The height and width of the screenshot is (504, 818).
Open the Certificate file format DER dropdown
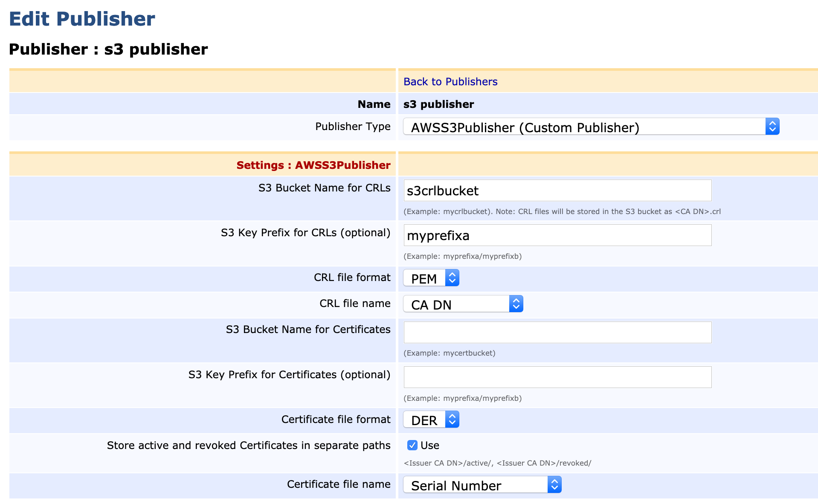tap(431, 420)
